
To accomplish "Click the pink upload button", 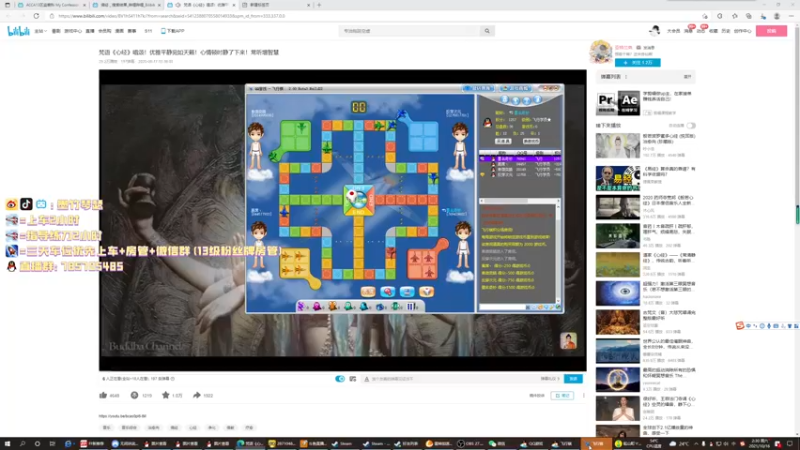I will click(x=771, y=31).
